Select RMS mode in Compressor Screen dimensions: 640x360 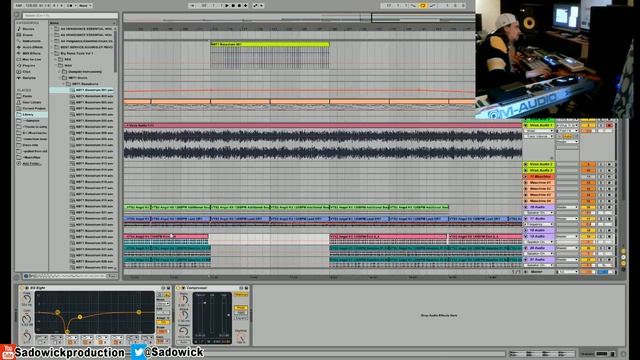(x=240, y=312)
